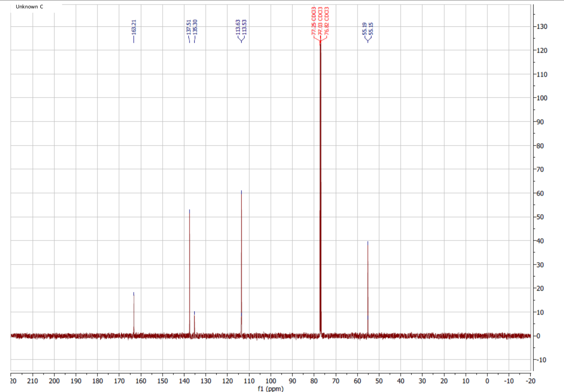The image size is (564, 392).
Task: Click the 135.30 peak label
Action: (195, 27)
